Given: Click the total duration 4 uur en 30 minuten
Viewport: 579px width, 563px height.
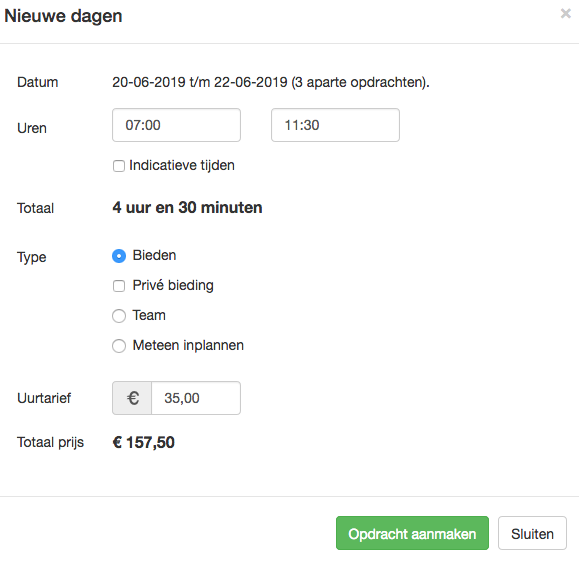Looking at the screenshot, I should (187, 207).
